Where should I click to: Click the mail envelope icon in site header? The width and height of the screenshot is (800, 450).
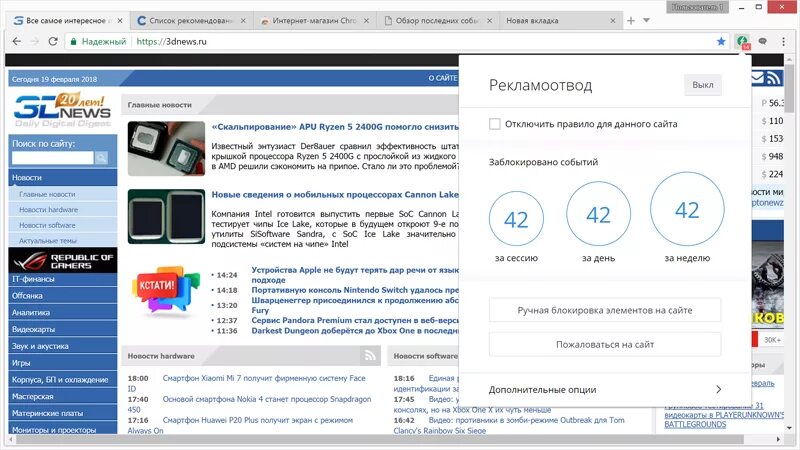pyautogui.click(x=758, y=78)
